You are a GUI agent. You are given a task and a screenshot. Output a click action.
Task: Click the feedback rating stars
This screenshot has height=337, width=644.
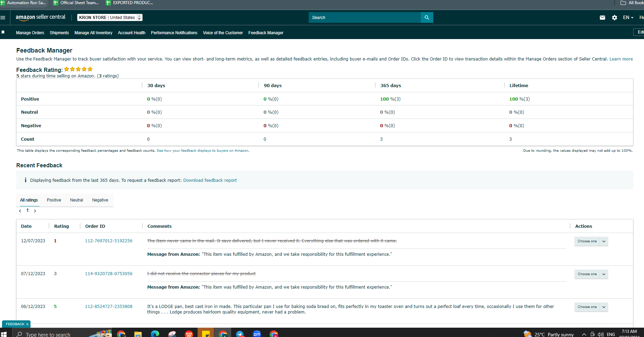pyautogui.click(x=78, y=69)
